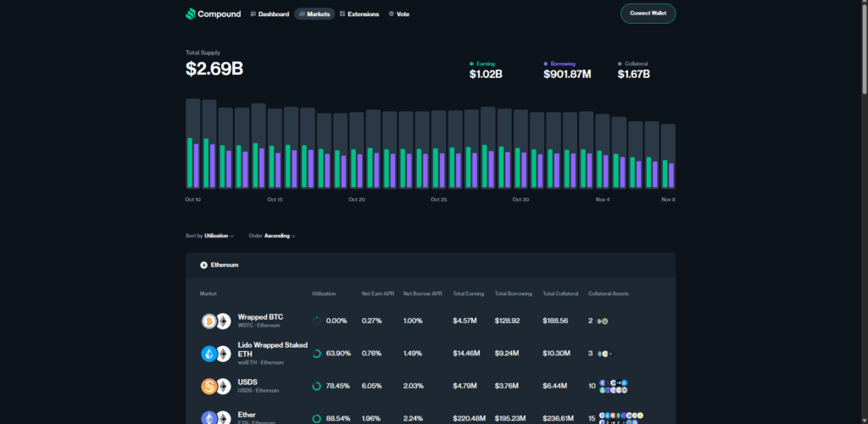Image resolution: width=868 pixels, height=424 pixels.
Task: Click the Compound logo icon
Action: coord(191,14)
